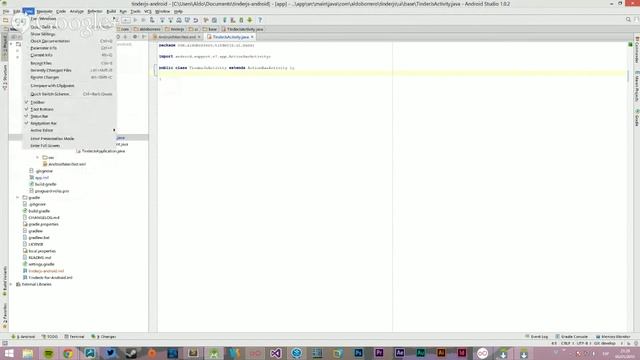Click the Open folder icon in toolbar
The height and width of the screenshot is (360, 640).
[5, 20]
